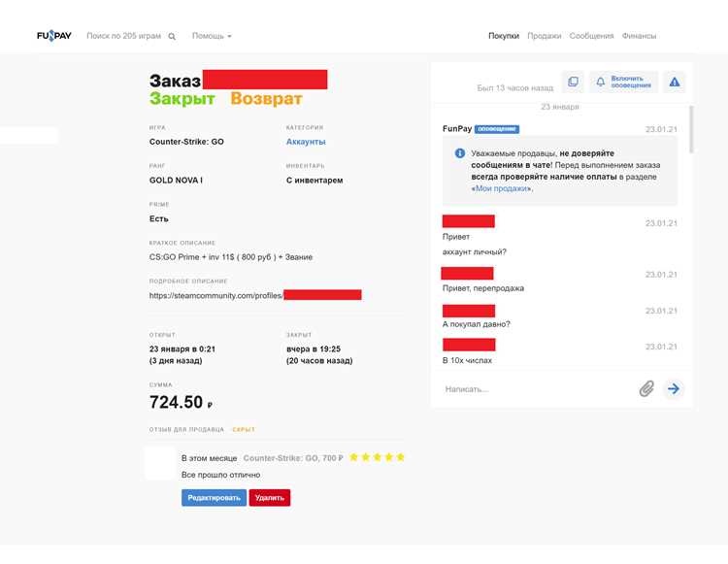Open the FunPay logo home link

[53, 36]
